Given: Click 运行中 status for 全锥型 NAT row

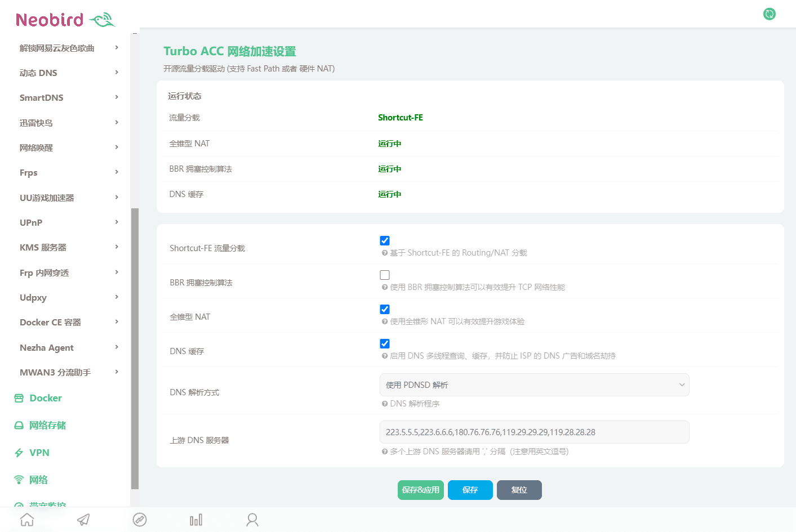Looking at the screenshot, I should (390, 144).
